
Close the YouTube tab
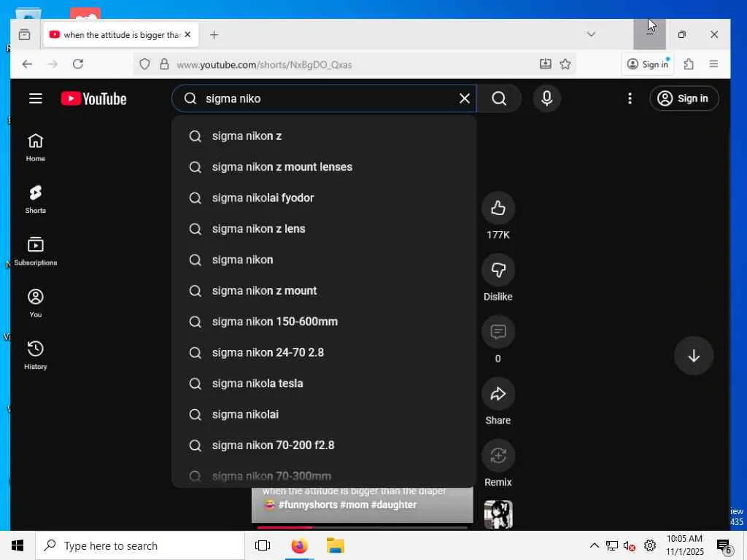[x=187, y=35]
